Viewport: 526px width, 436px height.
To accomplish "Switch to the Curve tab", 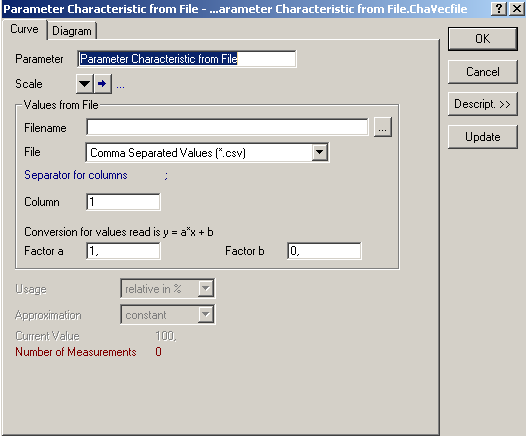I will [x=24, y=30].
